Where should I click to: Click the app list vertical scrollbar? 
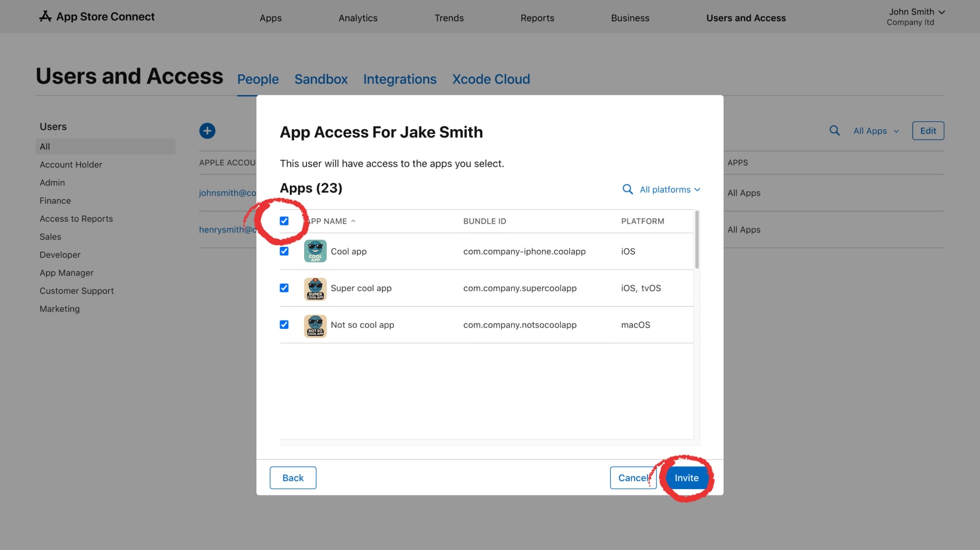pyautogui.click(x=697, y=240)
